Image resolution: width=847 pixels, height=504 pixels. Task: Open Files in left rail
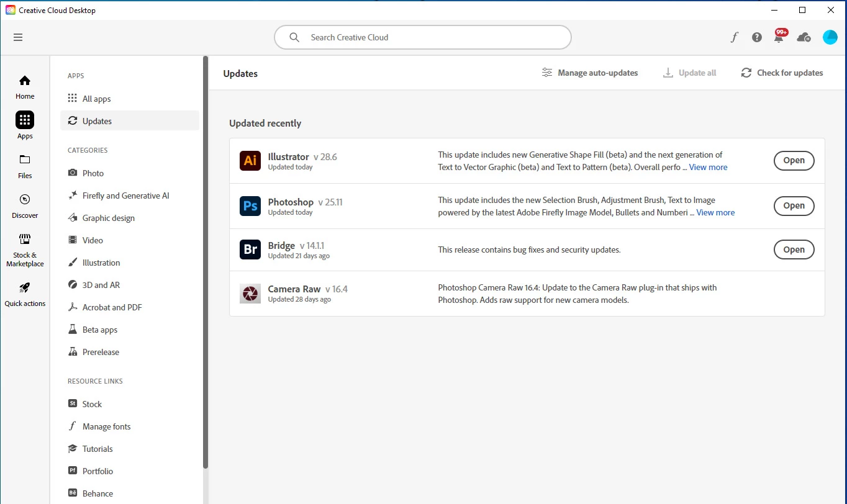(x=25, y=166)
